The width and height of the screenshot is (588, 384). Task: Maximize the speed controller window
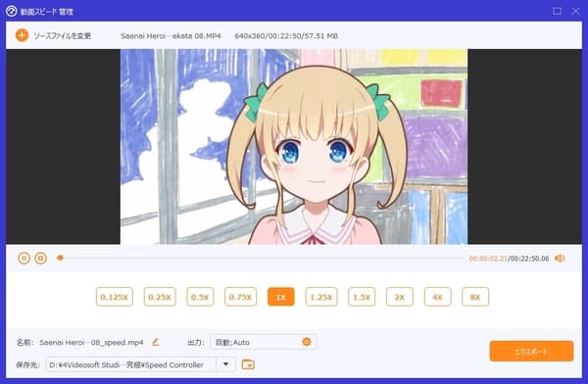coord(558,11)
